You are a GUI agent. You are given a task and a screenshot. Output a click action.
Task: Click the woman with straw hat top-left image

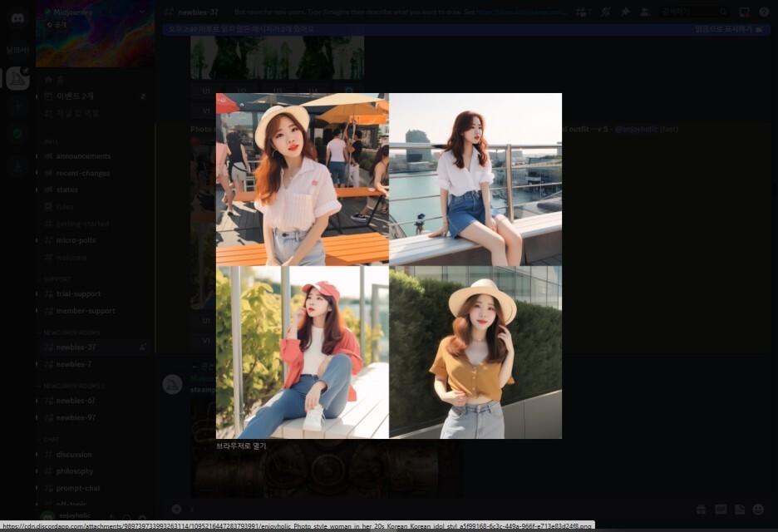303,180
